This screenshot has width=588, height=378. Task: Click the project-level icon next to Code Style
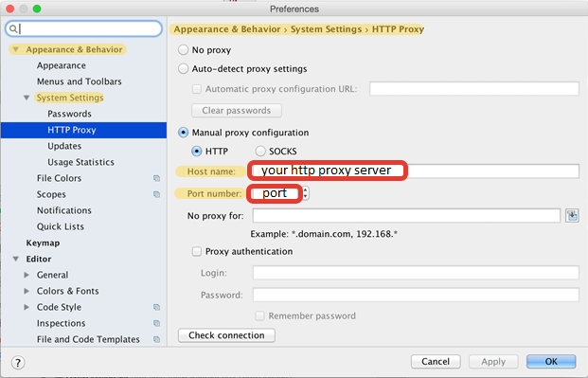(157, 307)
